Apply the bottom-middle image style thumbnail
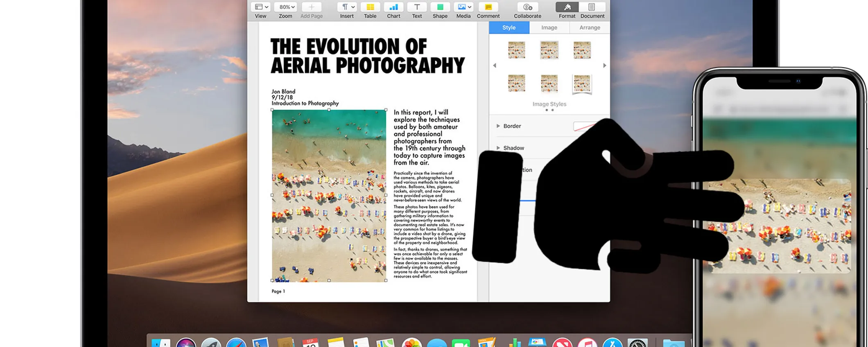Screen dimensions: 868x347 click(x=549, y=83)
